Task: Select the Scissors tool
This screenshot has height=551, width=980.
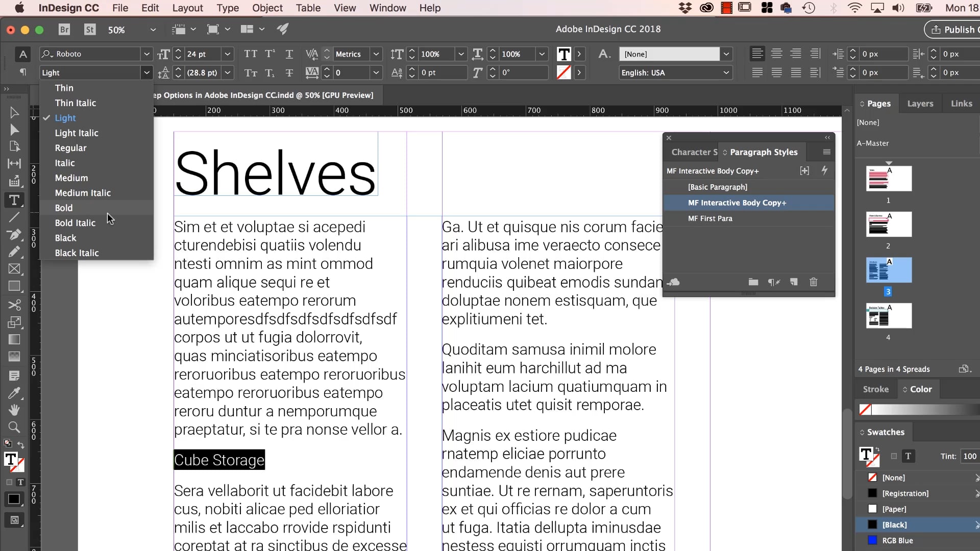Action: click(14, 305)
